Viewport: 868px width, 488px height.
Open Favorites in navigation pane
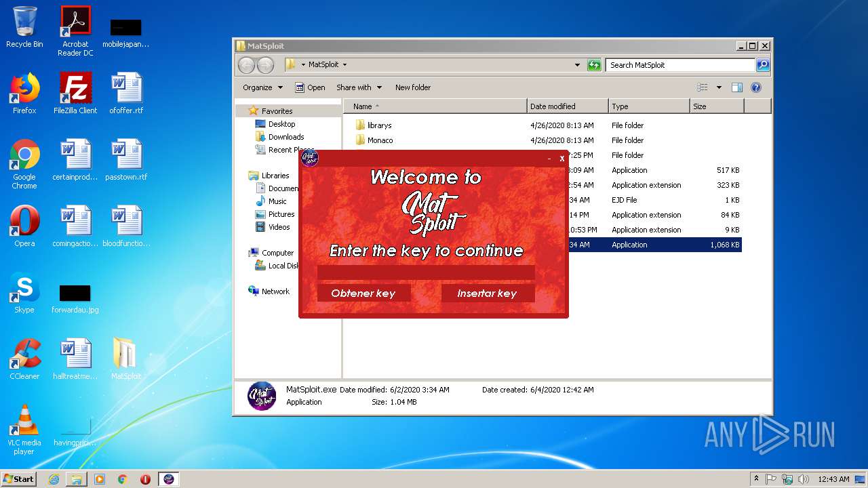[x=277, y=111]
